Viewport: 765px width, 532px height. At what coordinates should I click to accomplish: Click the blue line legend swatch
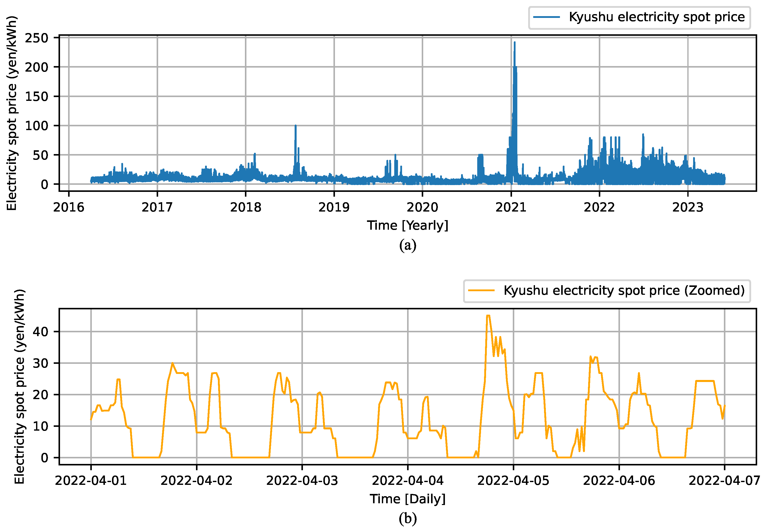coord(546,17)
